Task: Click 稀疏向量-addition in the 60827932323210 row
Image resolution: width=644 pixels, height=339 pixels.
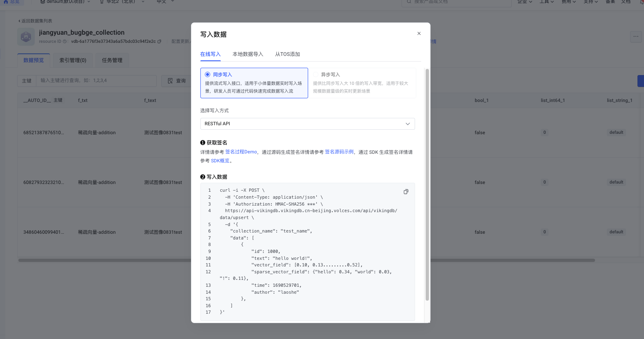Action: click(x=97, y=182)
